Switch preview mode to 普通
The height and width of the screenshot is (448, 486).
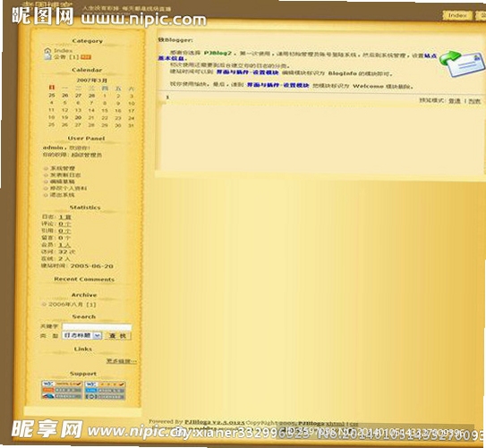455,101
